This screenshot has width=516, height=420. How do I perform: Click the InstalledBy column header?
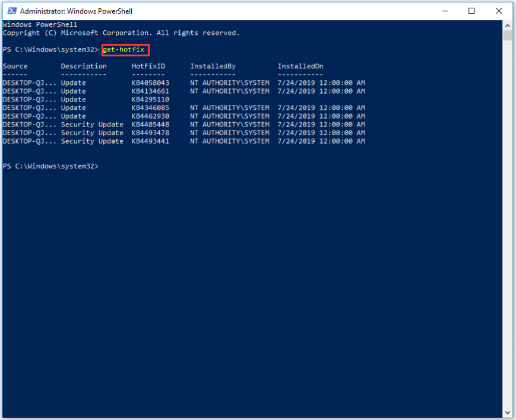tap(213, 66)
